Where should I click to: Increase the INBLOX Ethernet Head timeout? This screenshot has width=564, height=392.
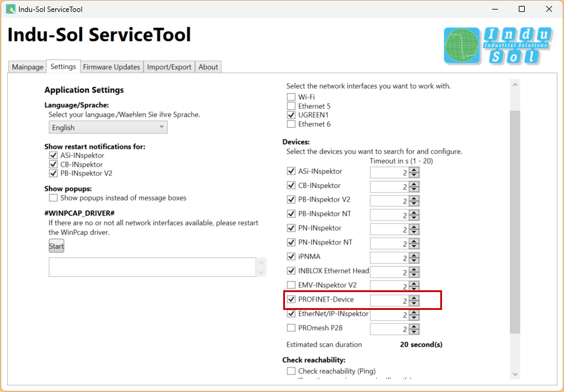(414, 269)
